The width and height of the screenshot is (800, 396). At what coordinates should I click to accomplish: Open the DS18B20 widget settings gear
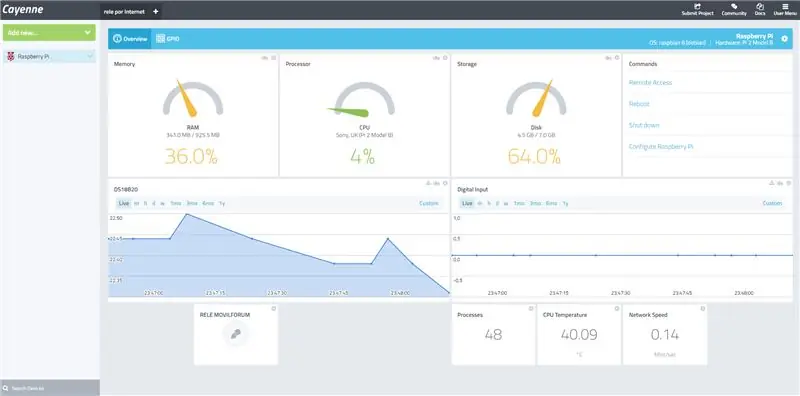[x=445, y=183]
